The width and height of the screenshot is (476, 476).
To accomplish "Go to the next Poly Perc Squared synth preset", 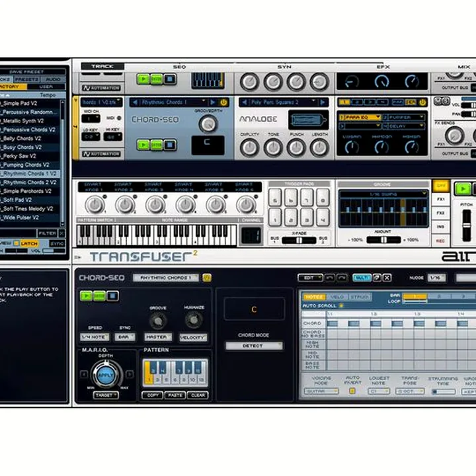I will click(x=323, y=102).
